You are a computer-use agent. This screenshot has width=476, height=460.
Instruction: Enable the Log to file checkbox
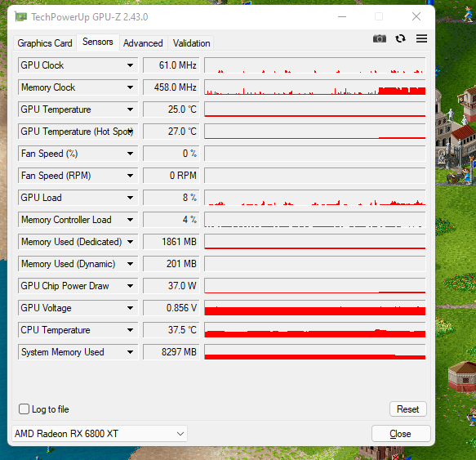click(24, 409)
